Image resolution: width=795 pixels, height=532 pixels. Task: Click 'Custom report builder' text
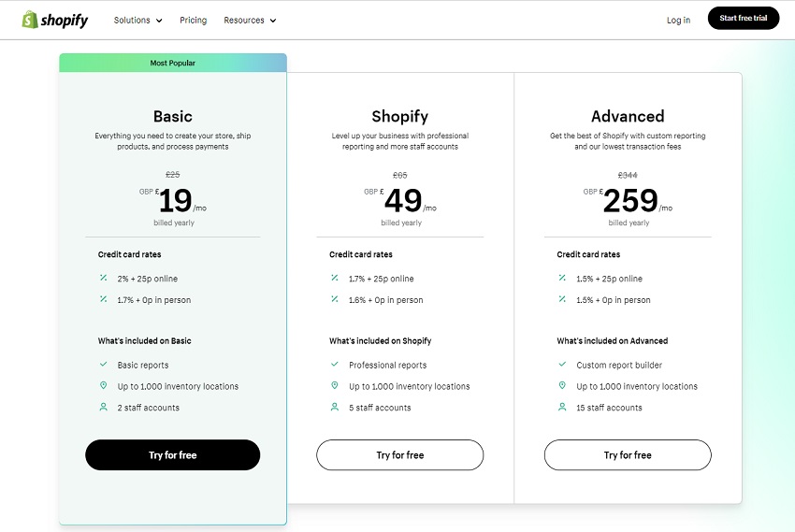pos(619,365)
